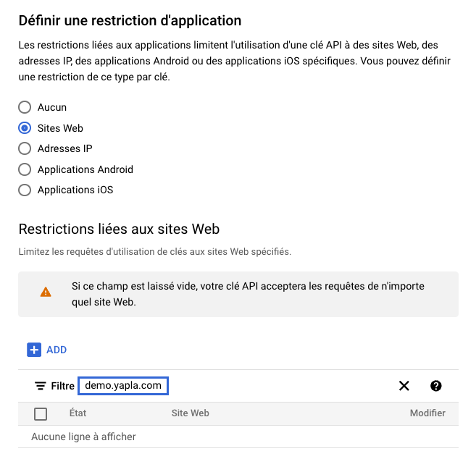Clear the filter with the X icon
476x459 pixels.
pos(404,386)
